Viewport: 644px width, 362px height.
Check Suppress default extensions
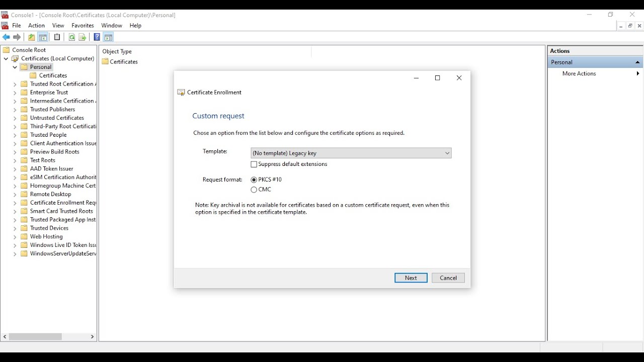pos(254,164)
